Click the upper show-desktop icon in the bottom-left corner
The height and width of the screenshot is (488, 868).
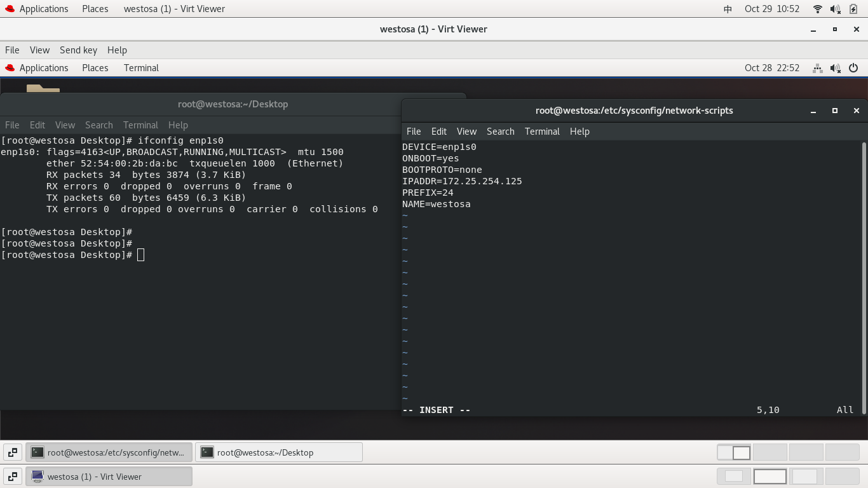pos(12,452)
